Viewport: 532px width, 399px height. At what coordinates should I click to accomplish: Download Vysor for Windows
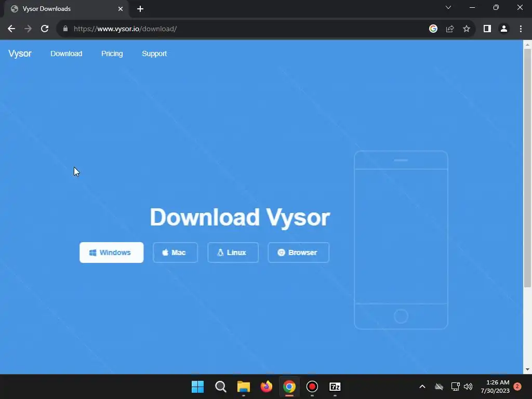click(x=111, y=252)
